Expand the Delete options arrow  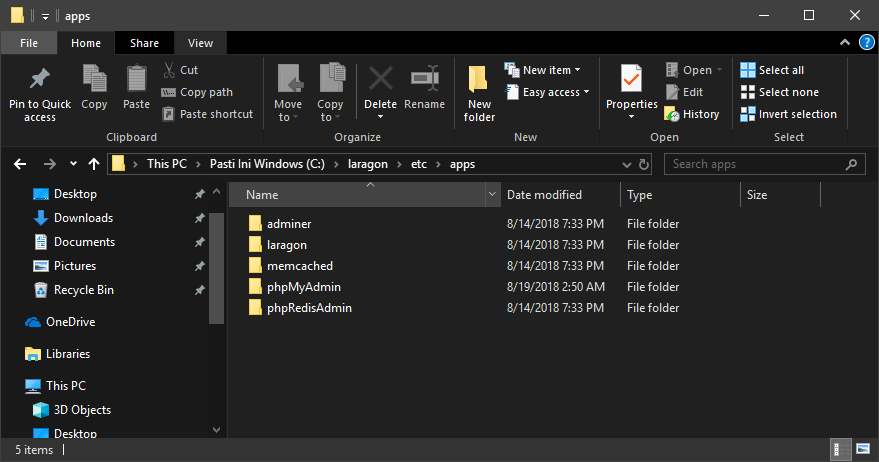pos(380,117)
